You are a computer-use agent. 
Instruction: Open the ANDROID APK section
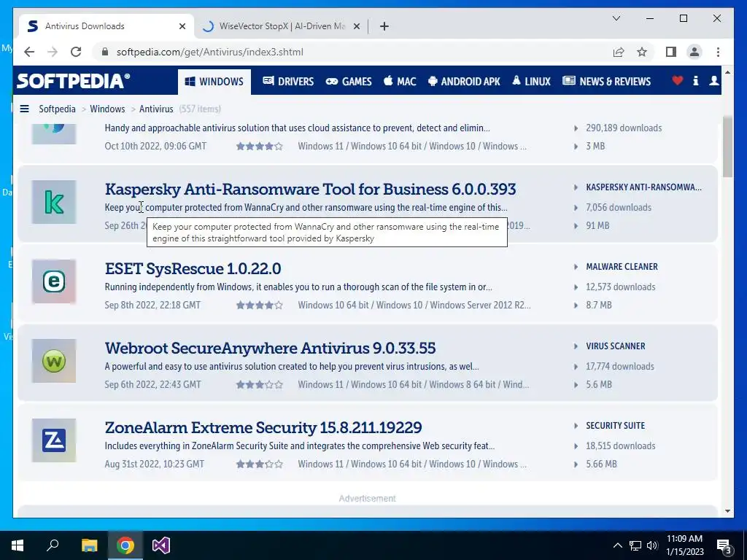(464, 82)
